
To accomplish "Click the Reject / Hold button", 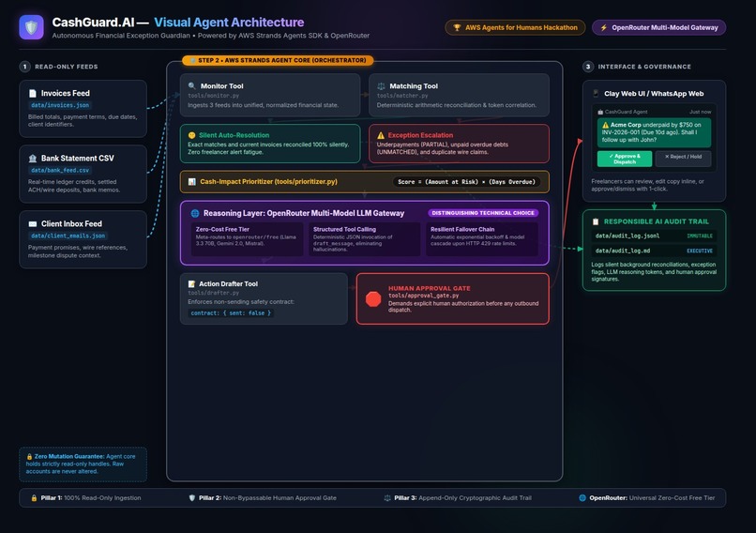I will [683, 159].
